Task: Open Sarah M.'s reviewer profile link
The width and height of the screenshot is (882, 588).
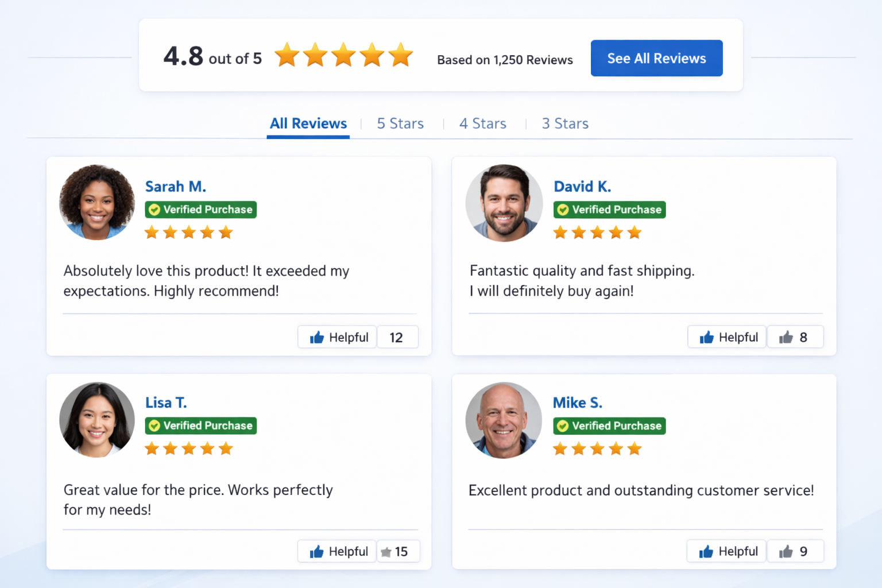Action: click(x=176, y=186)
